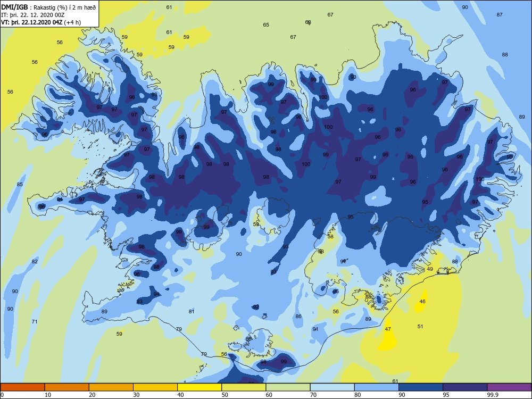
Task: Click the indigo 95–99.9 legend swatch
Action: pos(465,387)
